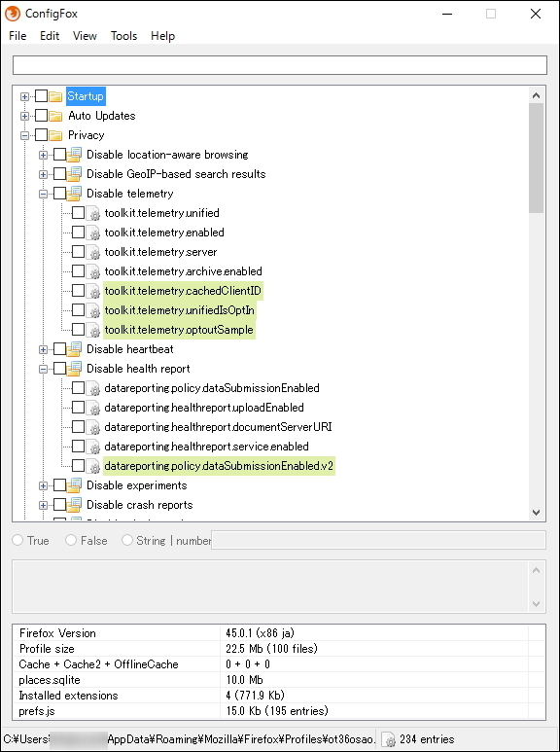Viewport: 560px width, 752px height.
Task: Open the Help menu
Action: pyautogui.click(x=162, y=36)
